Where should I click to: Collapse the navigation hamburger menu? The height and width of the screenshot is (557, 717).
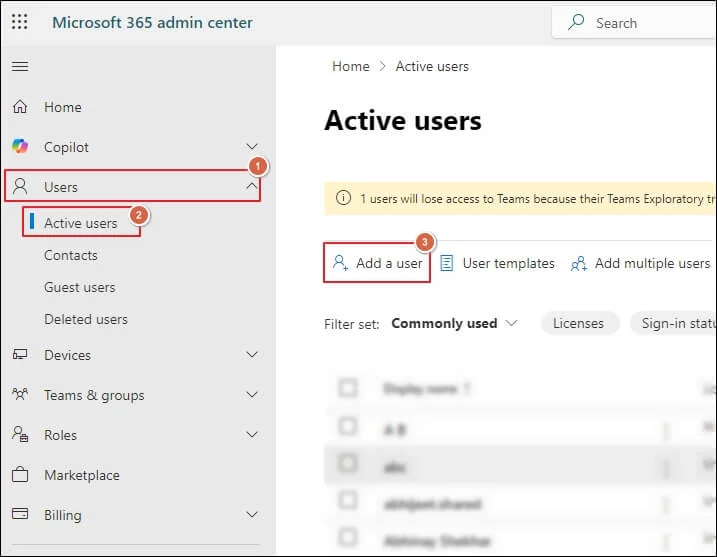pyautogui.click(x=19, y=67)
